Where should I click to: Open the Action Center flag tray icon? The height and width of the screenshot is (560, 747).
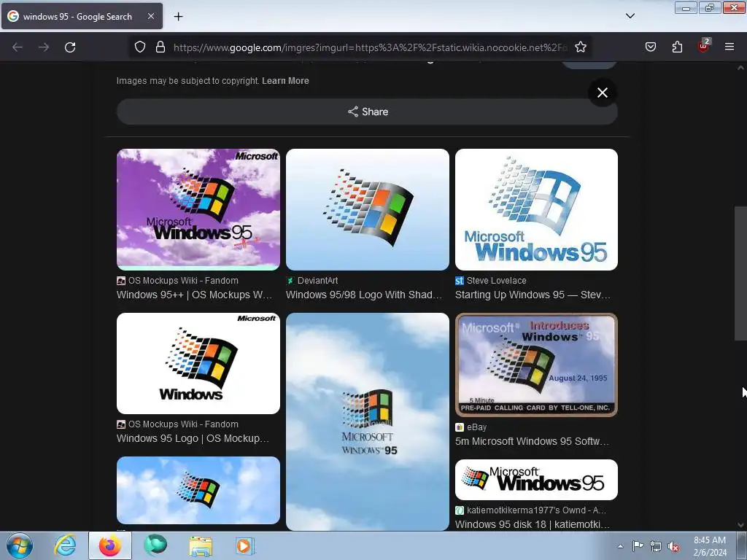[638, 546]
